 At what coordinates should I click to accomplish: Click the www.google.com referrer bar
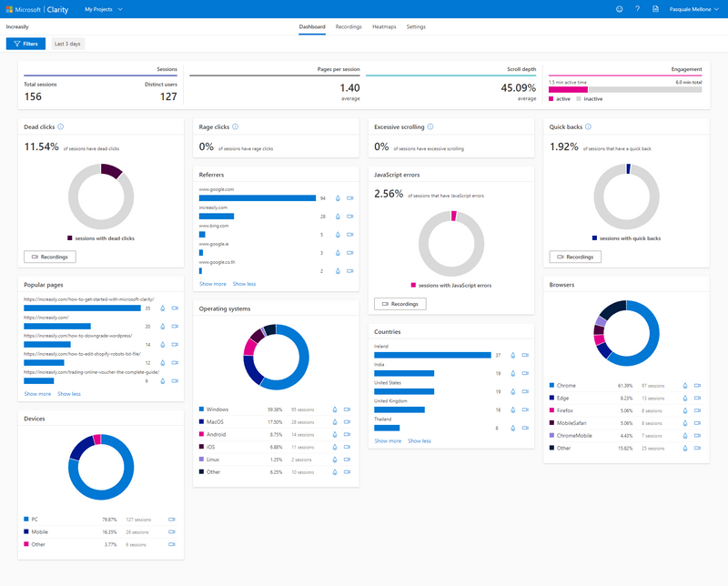(x=258, y=198)
